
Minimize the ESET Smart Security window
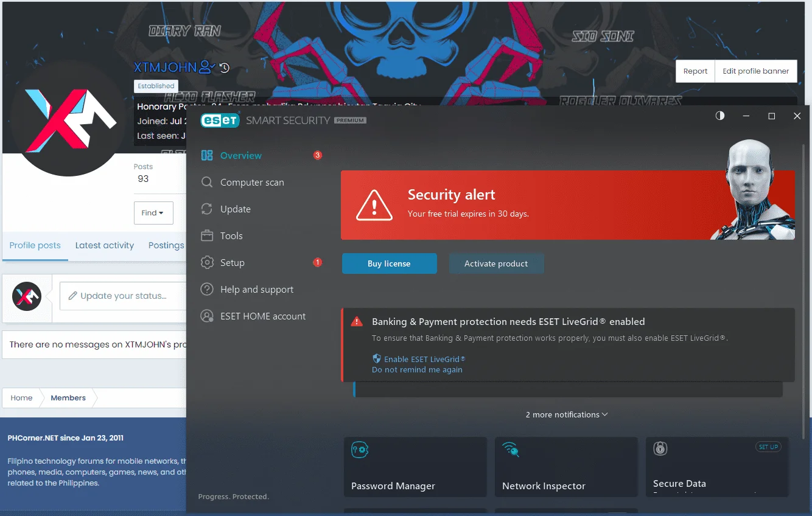(746, 116)
